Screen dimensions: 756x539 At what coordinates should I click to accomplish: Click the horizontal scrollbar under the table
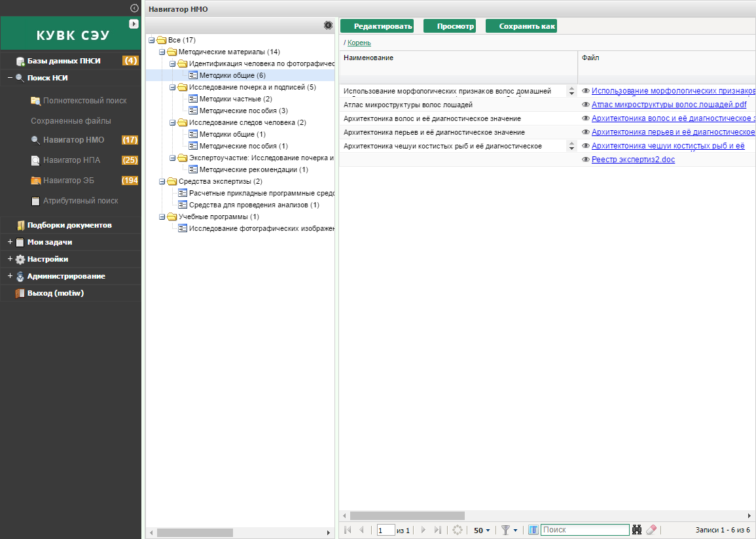coord(407,515)
